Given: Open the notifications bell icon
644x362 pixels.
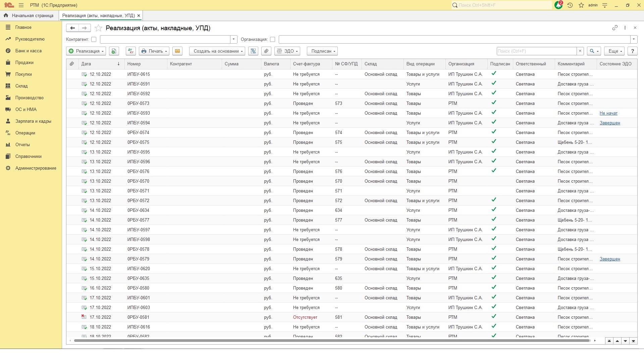Looking at the screenshot, I should click(558, 5).
